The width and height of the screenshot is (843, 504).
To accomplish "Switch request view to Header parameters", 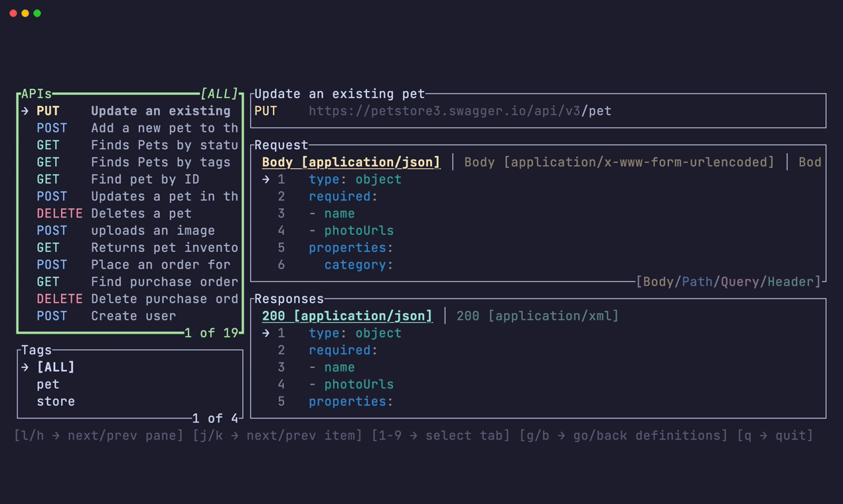I will (789, 281).
